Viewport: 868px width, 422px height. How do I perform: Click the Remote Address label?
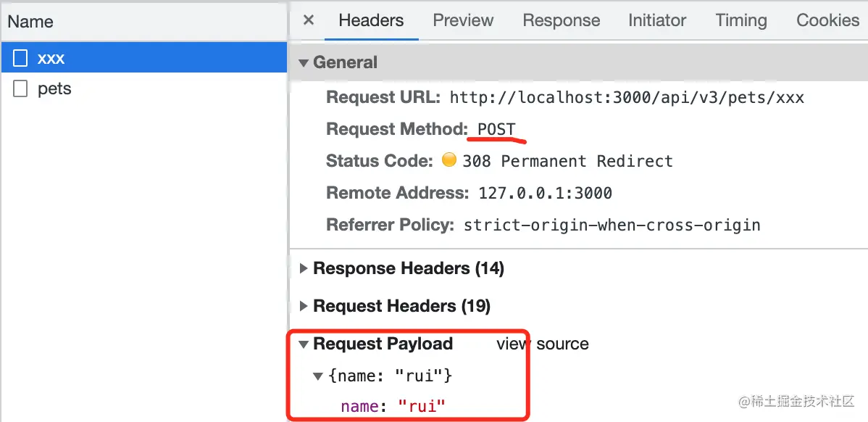(398, 194)
